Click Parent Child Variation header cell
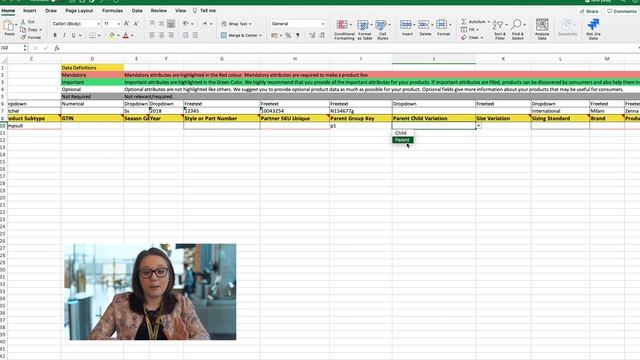 tap(433, 118)
